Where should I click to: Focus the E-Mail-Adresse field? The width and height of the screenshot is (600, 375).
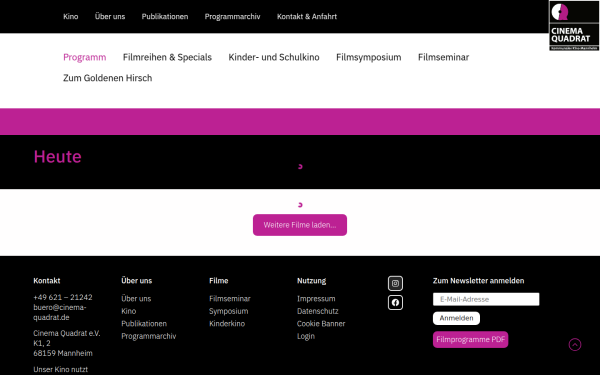coord(486,299)
